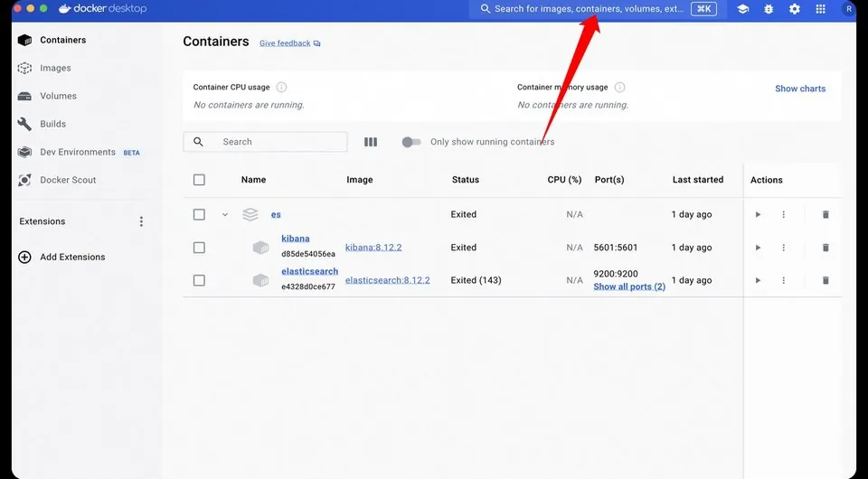Collapse the es stack chevron
This screenshot has width=868, height=479.
point(225,214)
